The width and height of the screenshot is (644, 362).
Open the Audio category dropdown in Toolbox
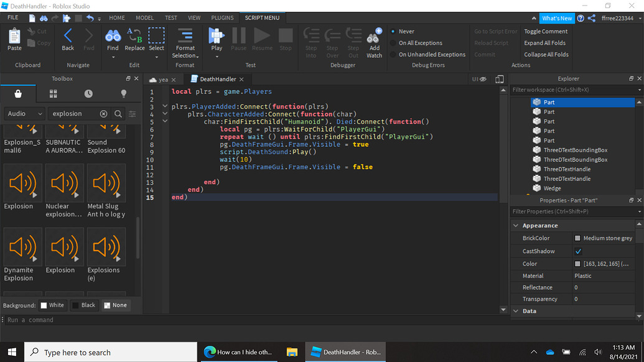coord(25,113)
